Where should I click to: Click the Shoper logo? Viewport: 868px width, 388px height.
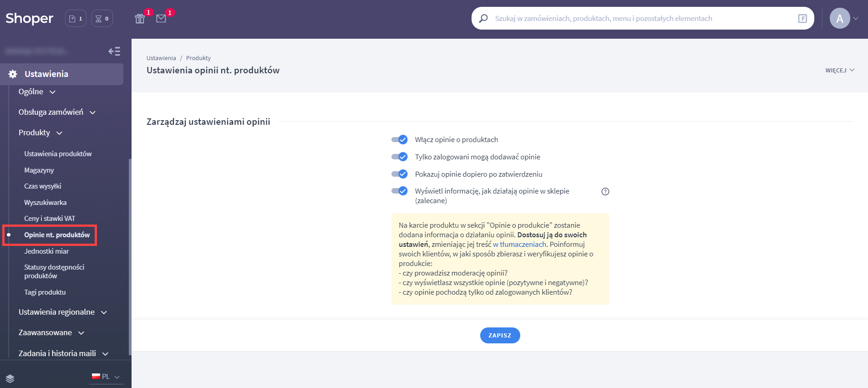[29, 18]
